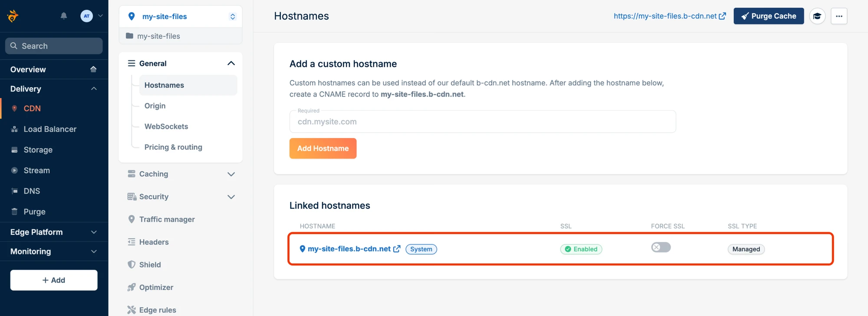Click the Purge trash icon
This screenshot has width=868, height=316.
pyautogui.click(x=14, y=212)
